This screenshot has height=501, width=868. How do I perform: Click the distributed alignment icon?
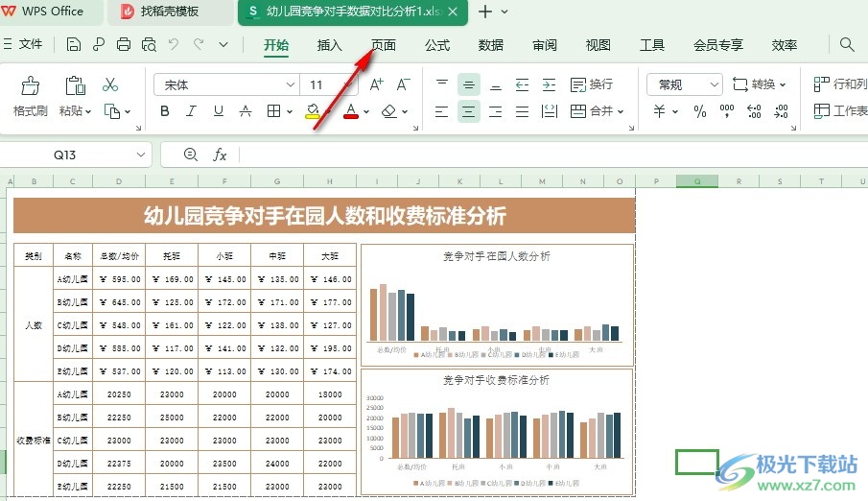coord(549,111)
